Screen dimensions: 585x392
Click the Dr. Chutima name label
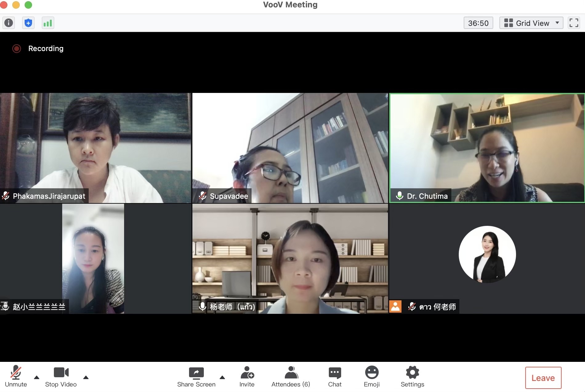click(x=427, y=196)
